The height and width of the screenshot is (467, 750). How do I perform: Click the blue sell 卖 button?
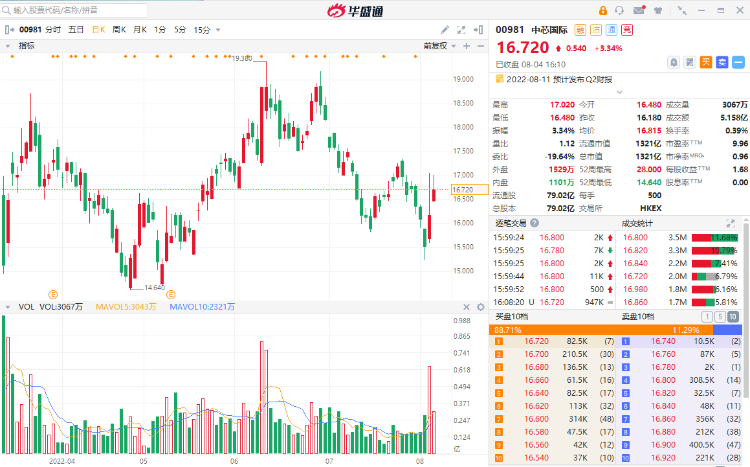coord(722,62)
